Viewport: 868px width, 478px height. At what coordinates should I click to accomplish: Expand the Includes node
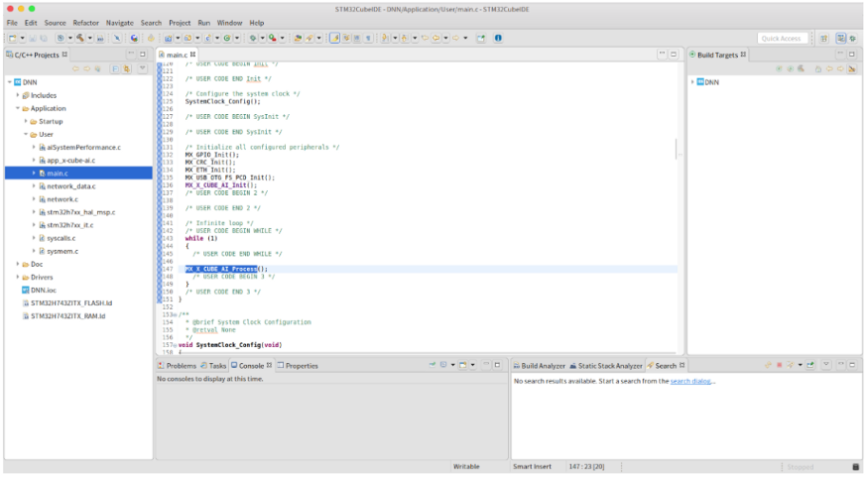click(18, 95)
